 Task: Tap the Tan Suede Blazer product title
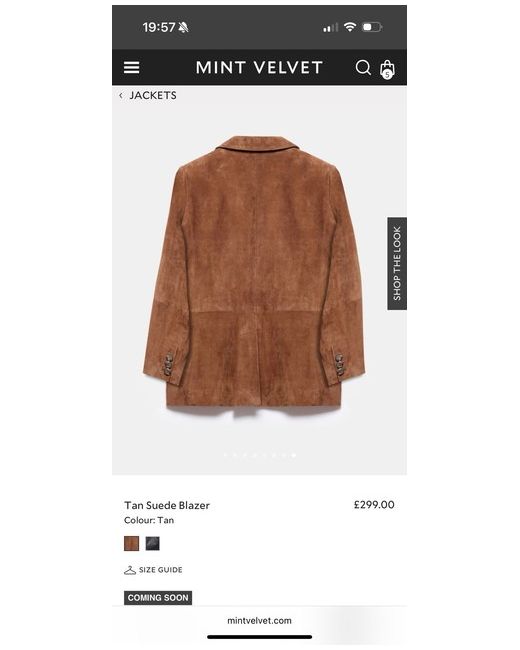click(x=167, y=505)
